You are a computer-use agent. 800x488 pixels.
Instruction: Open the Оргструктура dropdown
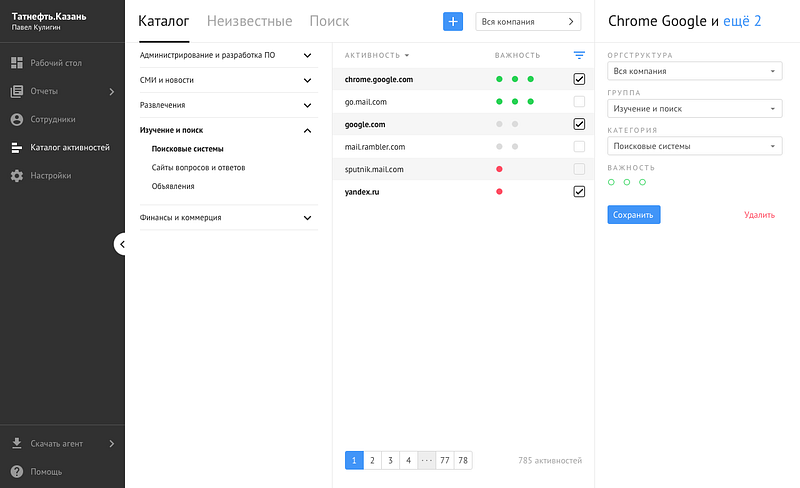[x=694, y=71]
